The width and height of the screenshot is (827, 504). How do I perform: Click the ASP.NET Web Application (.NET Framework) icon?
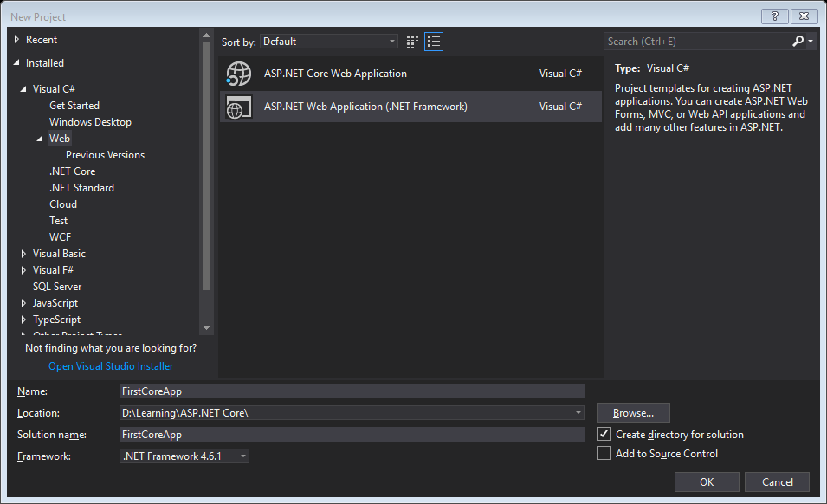pyautogui.click(x=238, y=107)
